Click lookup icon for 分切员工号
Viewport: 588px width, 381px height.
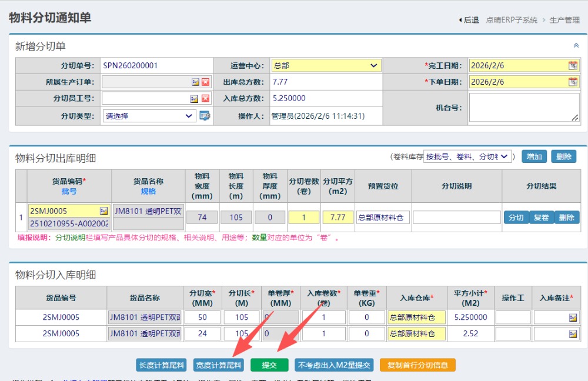(195, 99)
